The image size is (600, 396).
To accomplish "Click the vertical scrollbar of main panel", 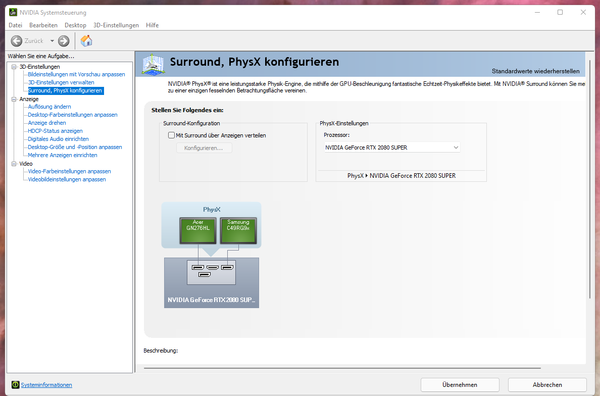I will coord(590,180).
